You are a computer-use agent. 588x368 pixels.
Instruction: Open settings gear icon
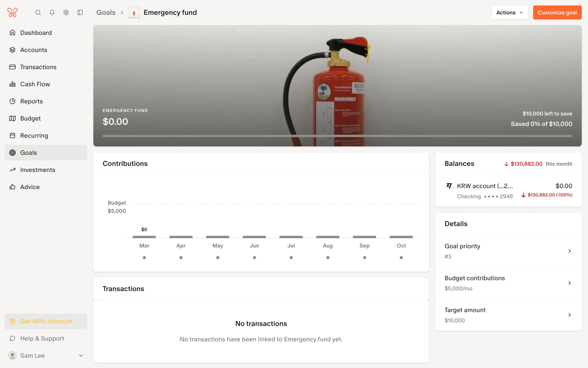[66, 13]
